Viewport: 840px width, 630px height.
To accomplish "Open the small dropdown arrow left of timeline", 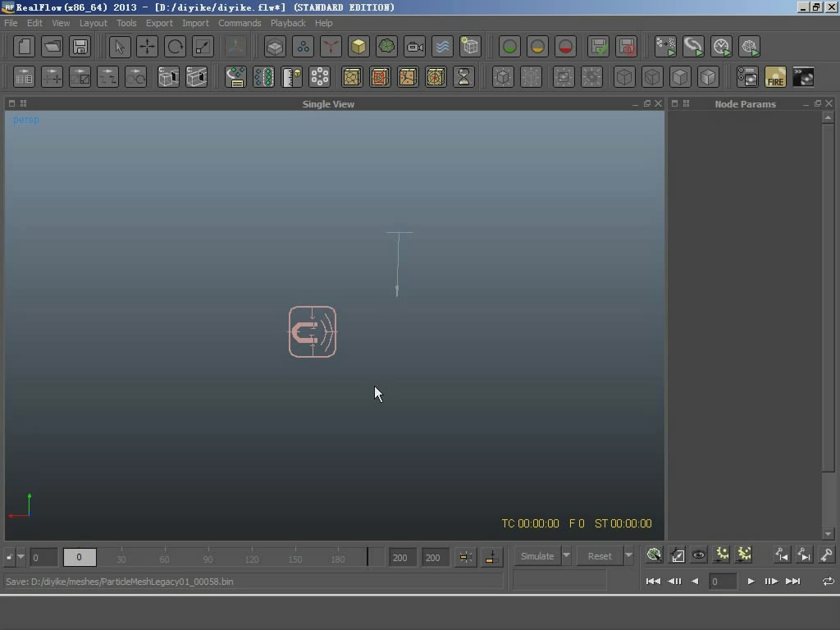I will point(21,557).
